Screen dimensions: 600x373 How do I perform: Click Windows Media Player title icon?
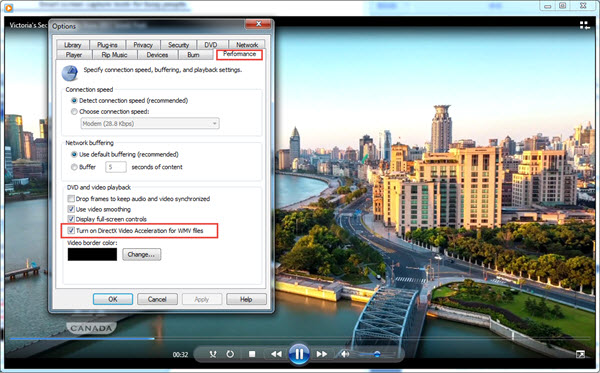[x=8, y=7]
